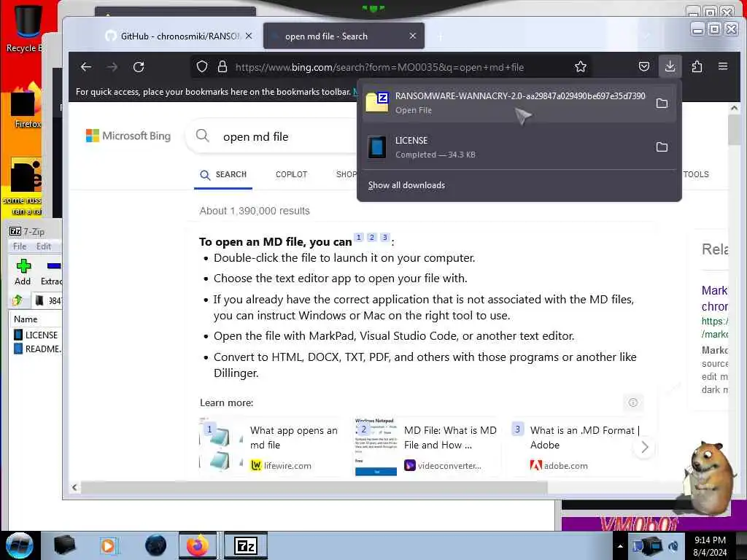Open the RANSOMWARE-WANNACRY-2.0 downloaded archive
The width and height of the screenshot is (747, 560).
(x=506, y=103)
